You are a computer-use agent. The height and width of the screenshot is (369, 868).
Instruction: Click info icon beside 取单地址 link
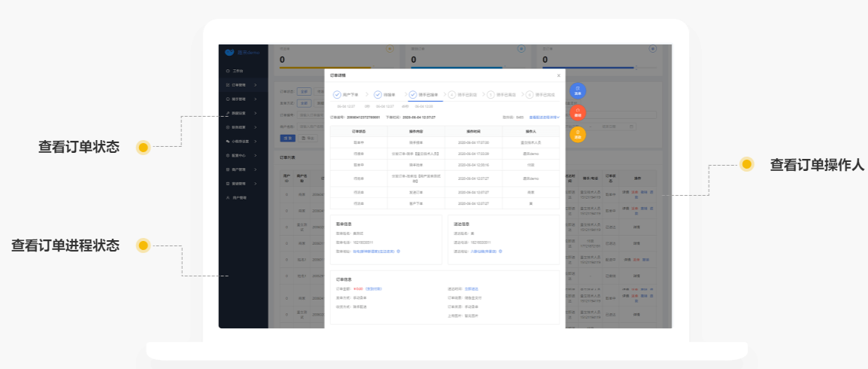click(x=399, y=251)
